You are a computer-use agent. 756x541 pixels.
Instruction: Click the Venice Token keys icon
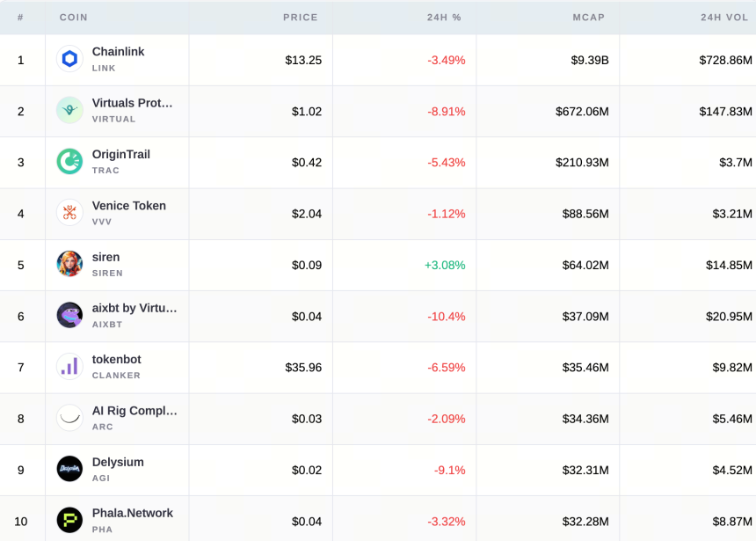coord(69,212)
